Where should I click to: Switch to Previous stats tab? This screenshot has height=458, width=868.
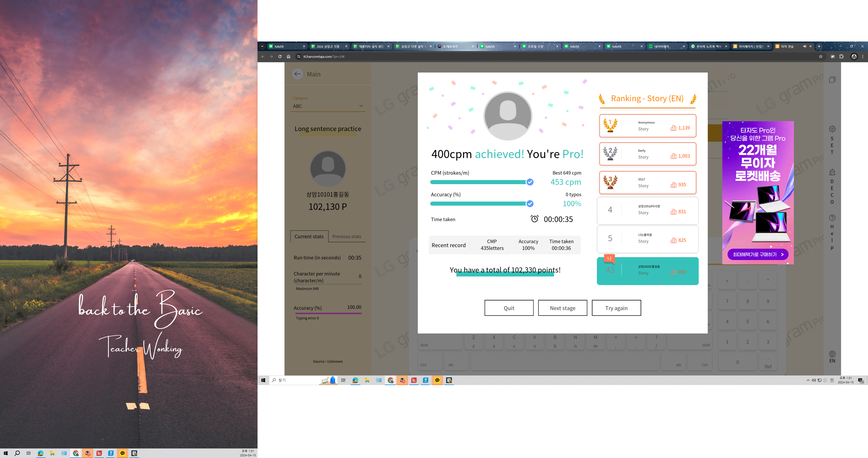tap(346, 236)
